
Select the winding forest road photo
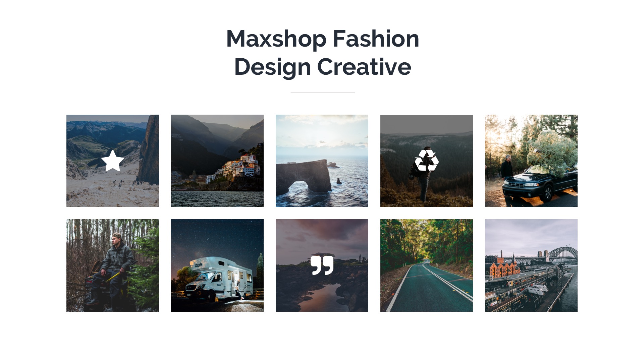coord(427,265)
